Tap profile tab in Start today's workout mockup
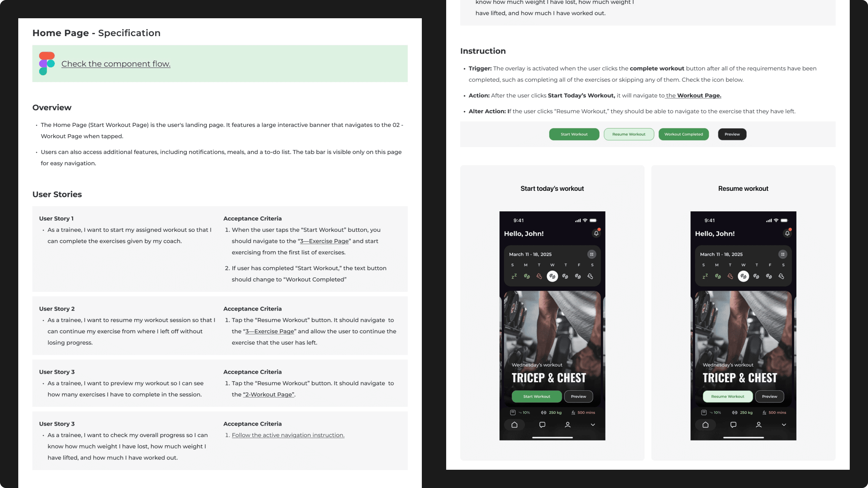This screenshot has height=488, width=868. (x=568, y=425)
